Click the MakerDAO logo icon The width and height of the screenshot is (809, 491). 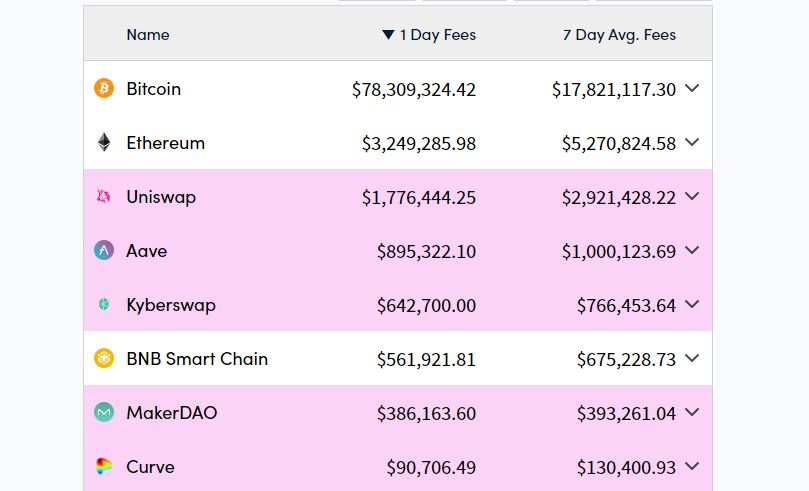click(x=104, y=413)
